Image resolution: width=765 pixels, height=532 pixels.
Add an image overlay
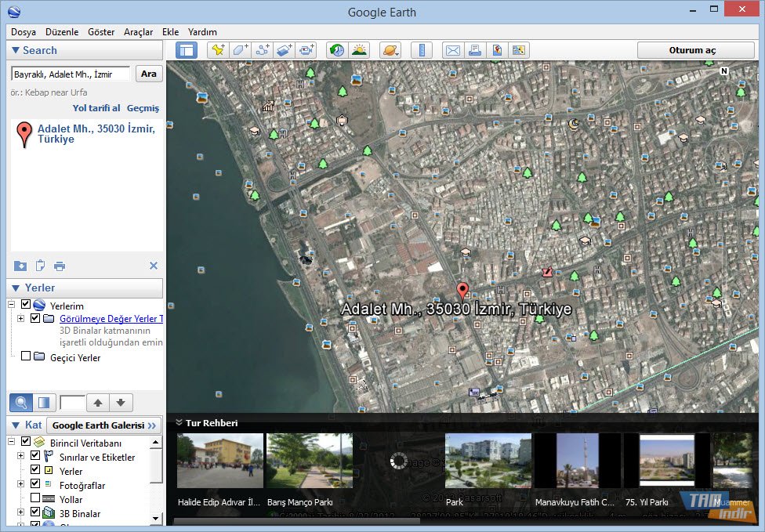click(x=285, y=50)
